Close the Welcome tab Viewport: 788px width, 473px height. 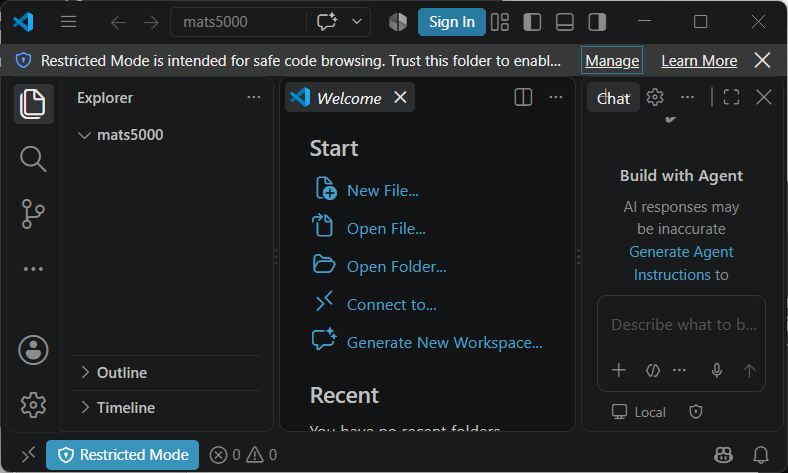click(x=400, y=97)
